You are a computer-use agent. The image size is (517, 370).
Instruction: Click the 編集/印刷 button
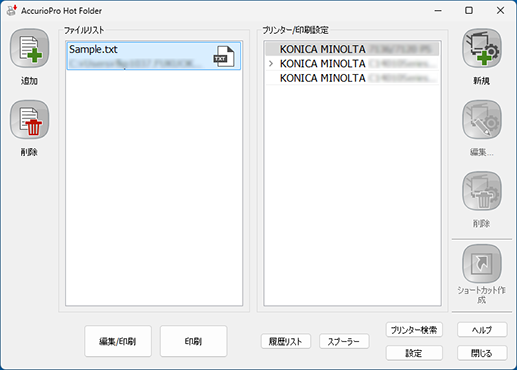click(118, 341)
